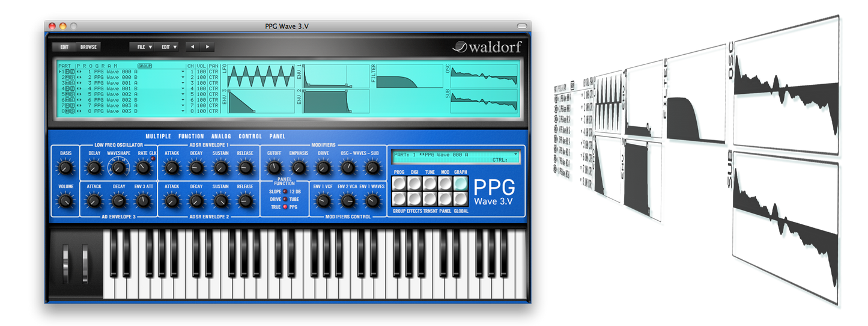Click the next program right arrow
The image size is (868, 326).
coord(207,46)
